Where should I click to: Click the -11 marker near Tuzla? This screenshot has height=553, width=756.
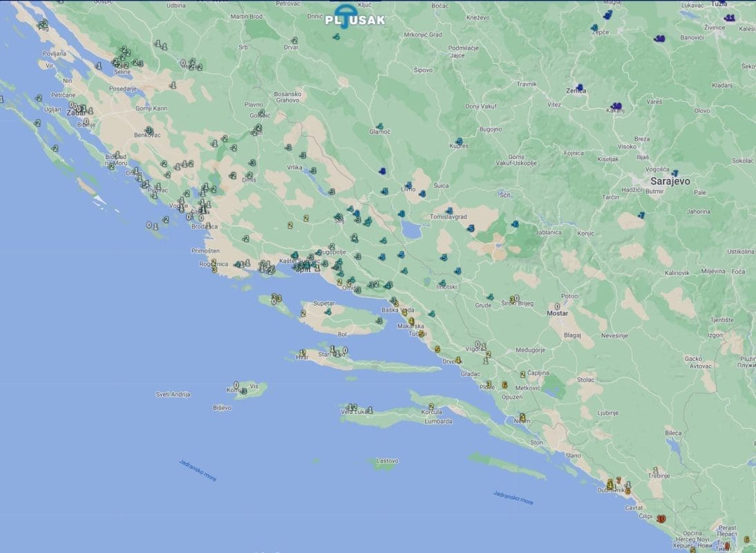[x=729, y=17]
